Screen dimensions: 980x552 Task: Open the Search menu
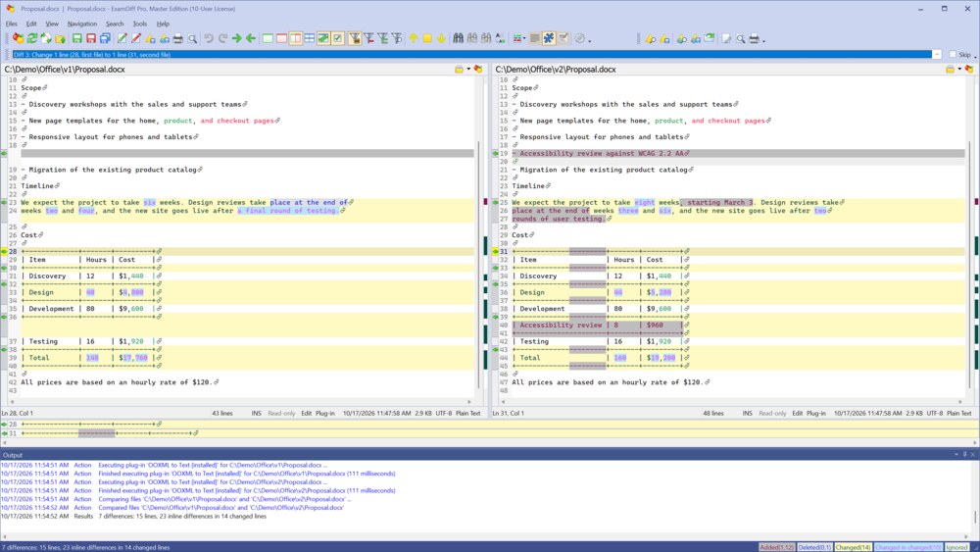coord(115,24)
